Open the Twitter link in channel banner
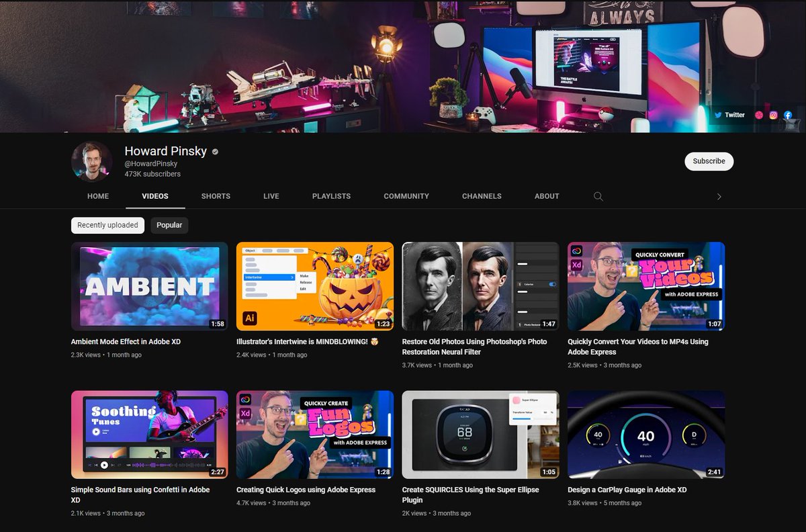This screenshot has height=532, width=806. [729, 115]
